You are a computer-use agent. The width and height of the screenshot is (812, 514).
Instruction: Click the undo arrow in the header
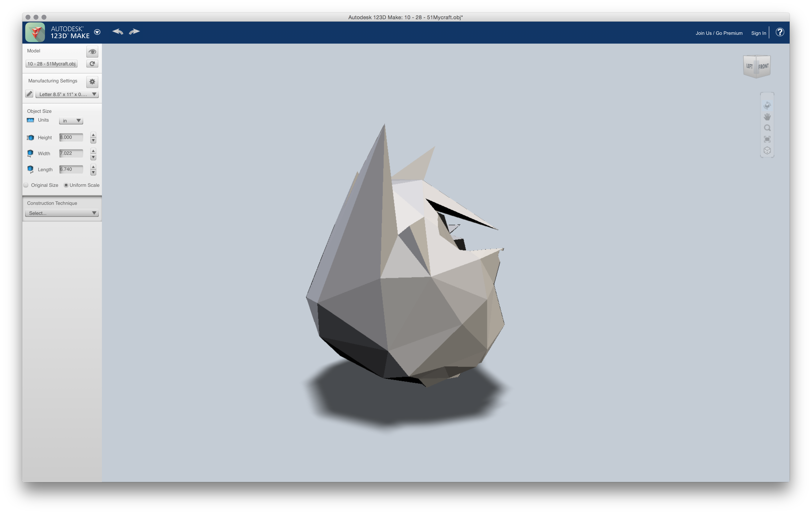118,32
